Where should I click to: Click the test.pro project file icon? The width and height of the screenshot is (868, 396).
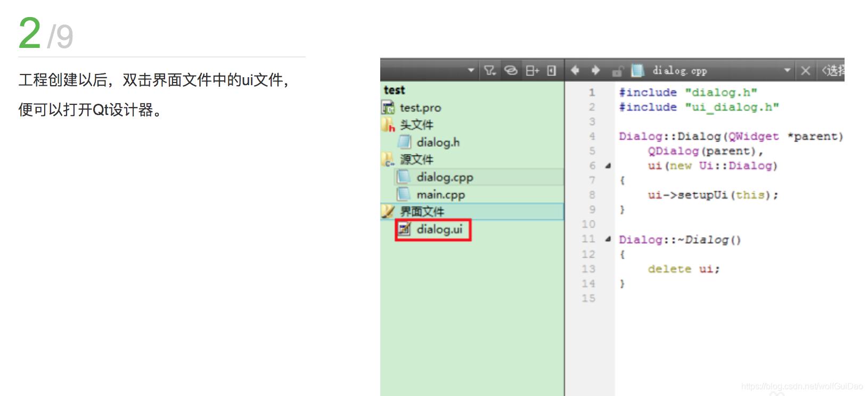(x=388, y=108)
